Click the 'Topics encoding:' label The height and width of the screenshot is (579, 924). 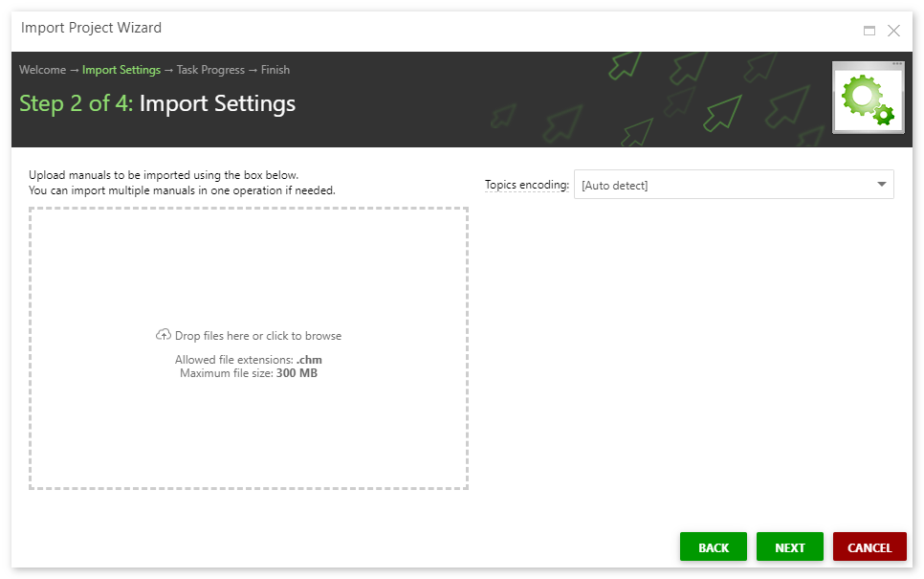pyautogui.click(x=527, y=185)
